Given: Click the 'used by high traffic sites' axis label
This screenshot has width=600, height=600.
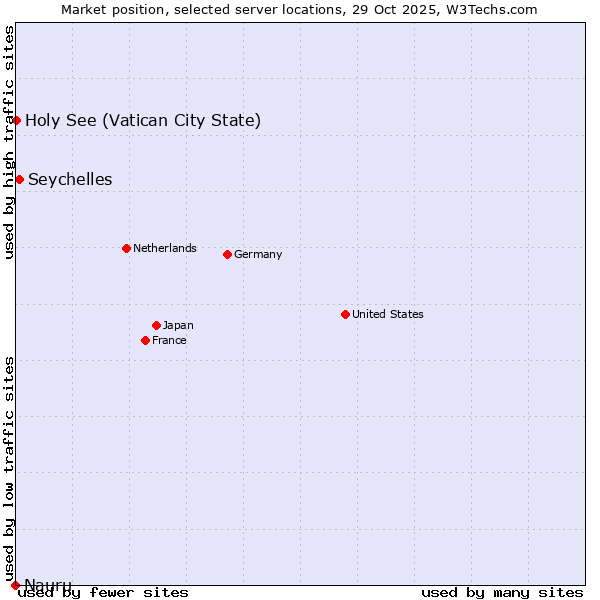Looking at the screenshot, I should (x=9, y=142).
